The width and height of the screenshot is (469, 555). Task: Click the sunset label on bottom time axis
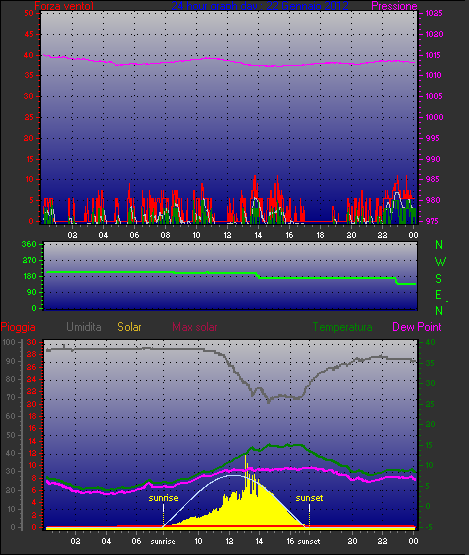coord(309,542)
